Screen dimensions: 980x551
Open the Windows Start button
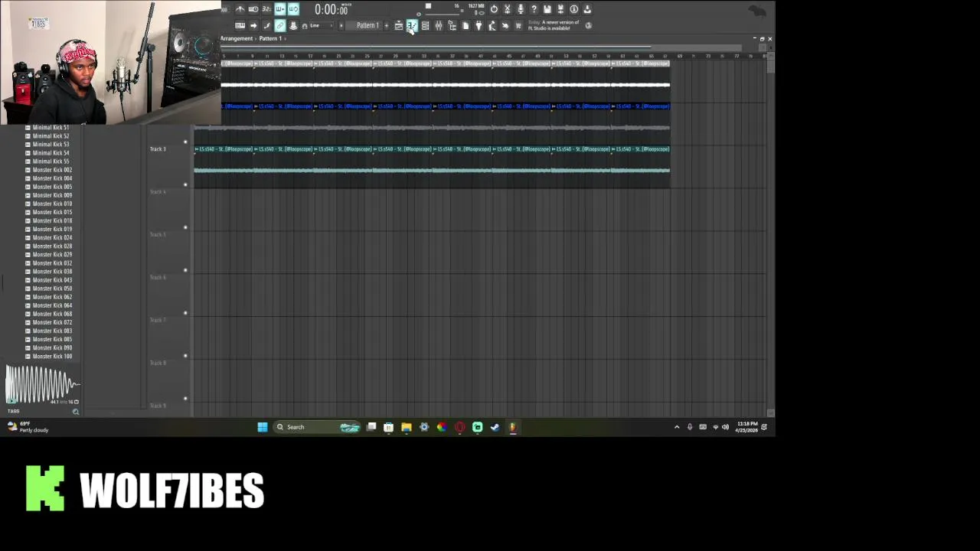click(263, 427)
